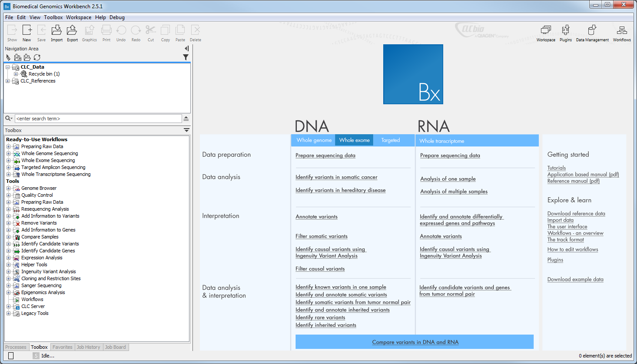Expand the Resequencing Analysis tools
The height and width of the screenshot is (364, 637).
(8, 209)
